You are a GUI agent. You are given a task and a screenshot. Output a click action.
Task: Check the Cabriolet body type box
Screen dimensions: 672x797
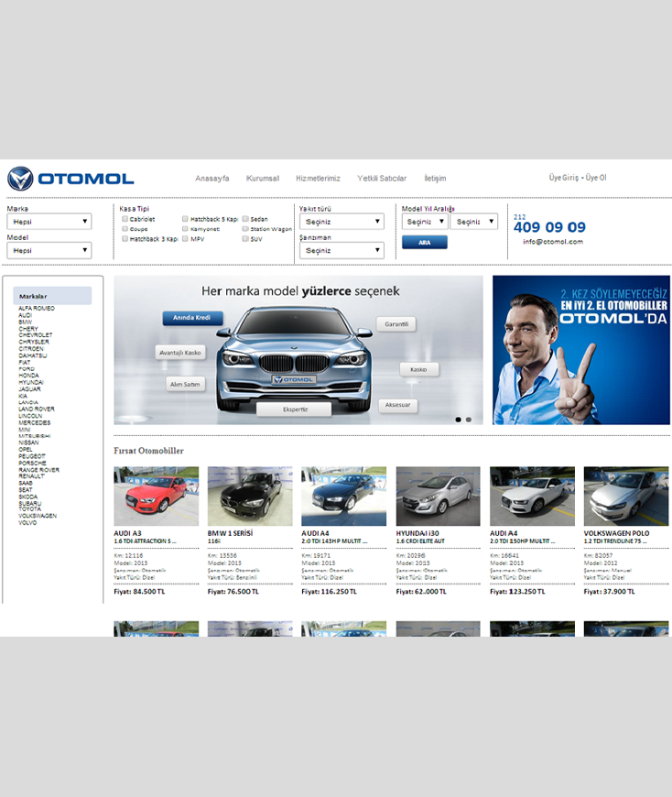coord(125,220)
